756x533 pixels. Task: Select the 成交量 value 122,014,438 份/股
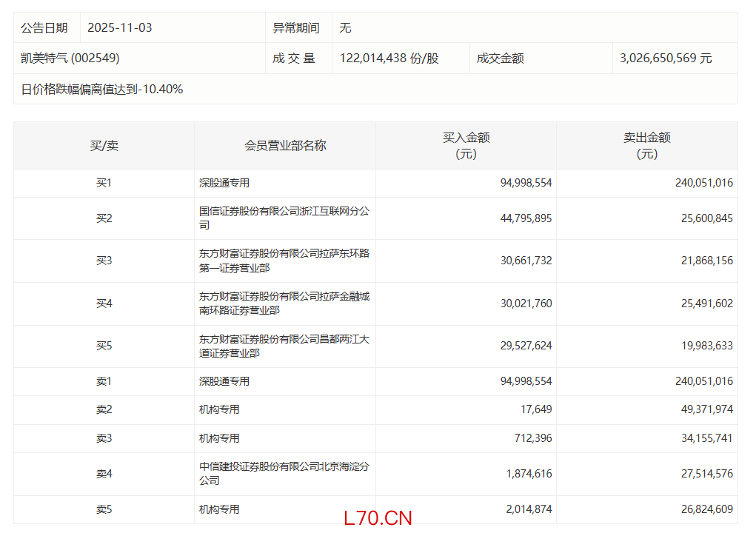[x=389, y=58]
